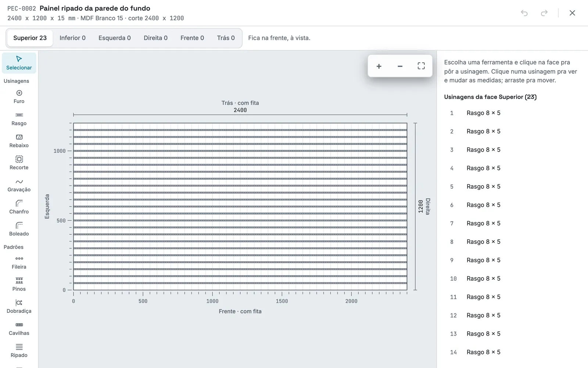
Task: Choose the Chanfro chamfer tool
Action: tap(19, 207)
